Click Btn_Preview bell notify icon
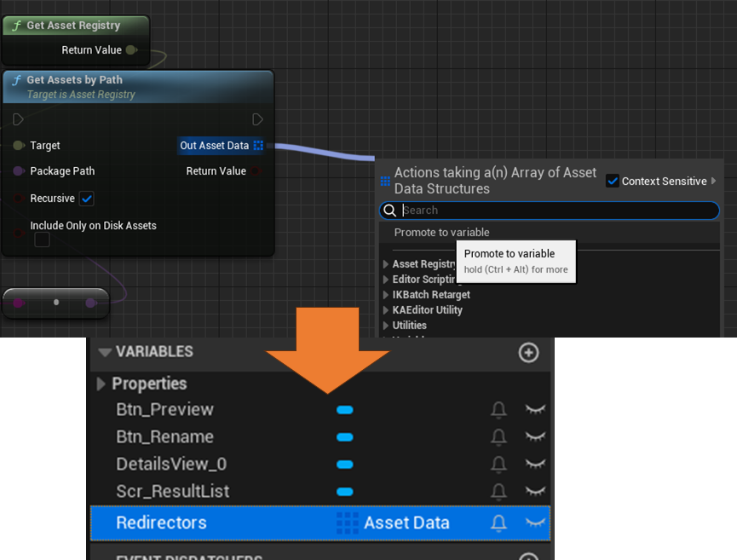Viewport: 737px width, 560px height. pos(498,409)
